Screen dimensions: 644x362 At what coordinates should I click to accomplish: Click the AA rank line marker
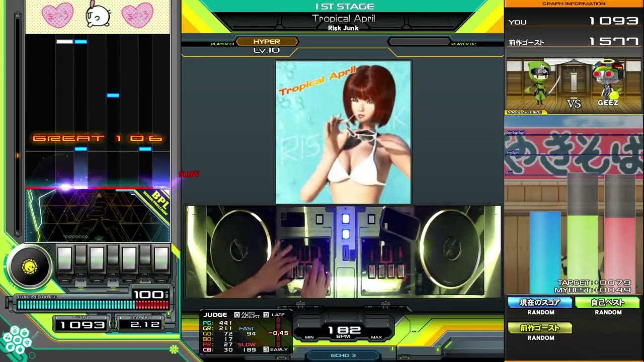(512, 152)
